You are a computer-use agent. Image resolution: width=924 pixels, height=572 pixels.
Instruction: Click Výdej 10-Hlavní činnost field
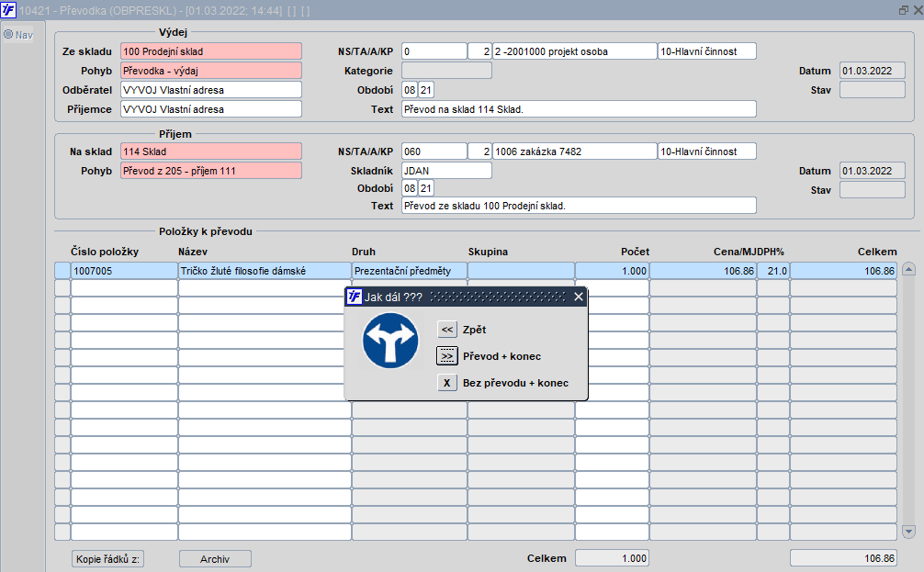click(x=707, y=51)
